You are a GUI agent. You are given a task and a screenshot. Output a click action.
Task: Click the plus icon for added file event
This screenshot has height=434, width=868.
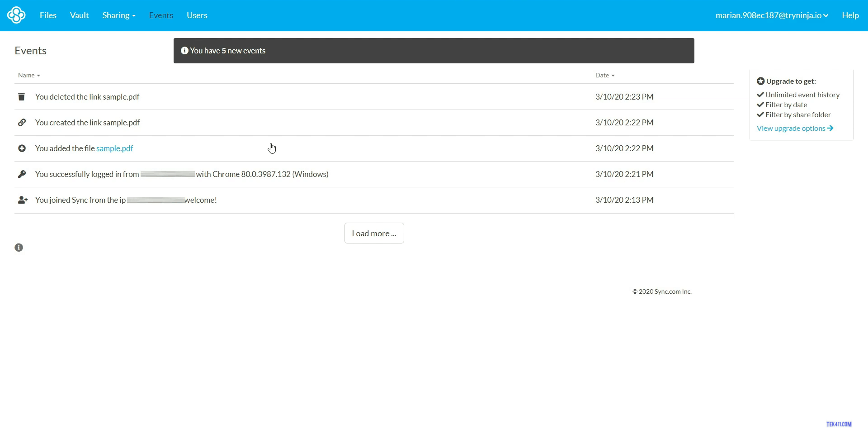tap(22, 148)
